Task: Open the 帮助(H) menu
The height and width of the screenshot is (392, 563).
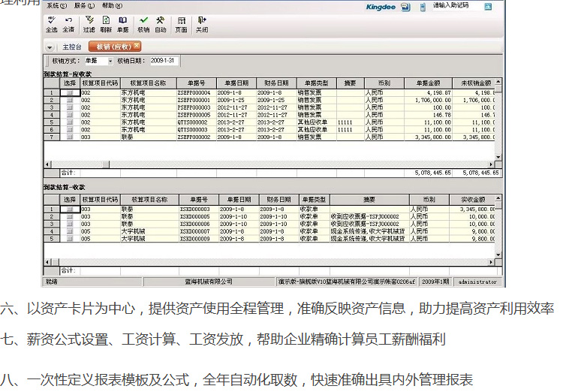Action: (112, 6)
